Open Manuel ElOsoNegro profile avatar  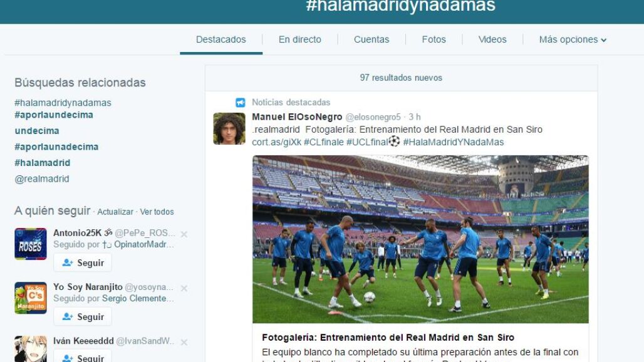coord(229,129)
